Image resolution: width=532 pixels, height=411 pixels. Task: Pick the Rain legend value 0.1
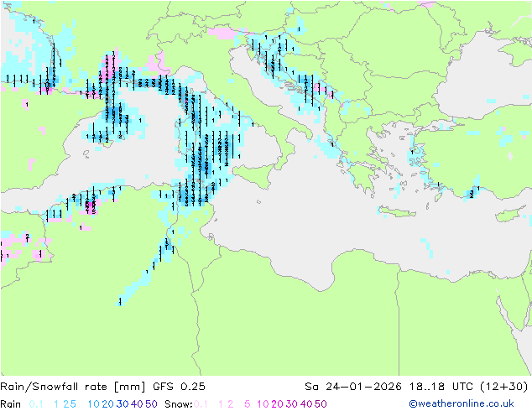pyautogui.click(x=36, y=404)
